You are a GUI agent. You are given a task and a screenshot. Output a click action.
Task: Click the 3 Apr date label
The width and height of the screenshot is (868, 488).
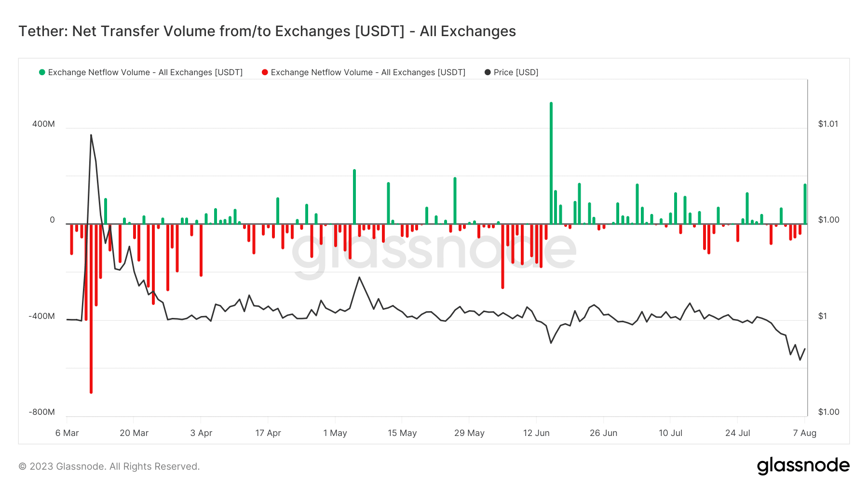click(201, 433)
